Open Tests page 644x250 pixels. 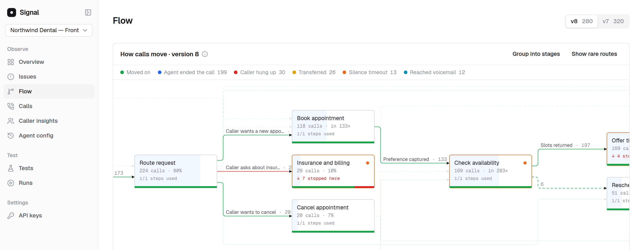click(49, 168)
